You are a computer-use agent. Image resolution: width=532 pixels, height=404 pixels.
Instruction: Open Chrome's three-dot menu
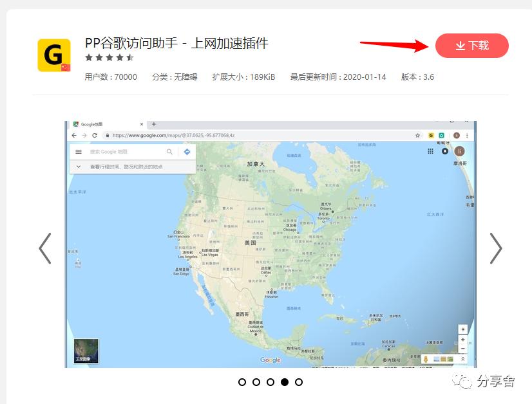[467, 136]
